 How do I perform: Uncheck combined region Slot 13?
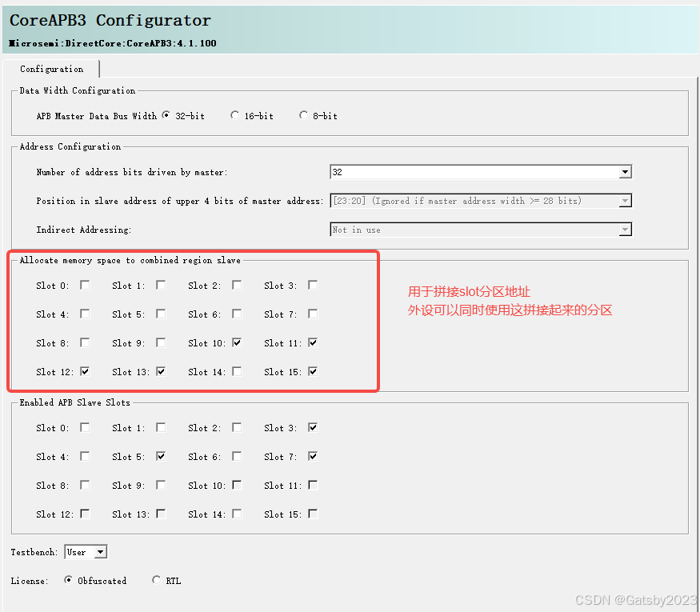(161, 371)
